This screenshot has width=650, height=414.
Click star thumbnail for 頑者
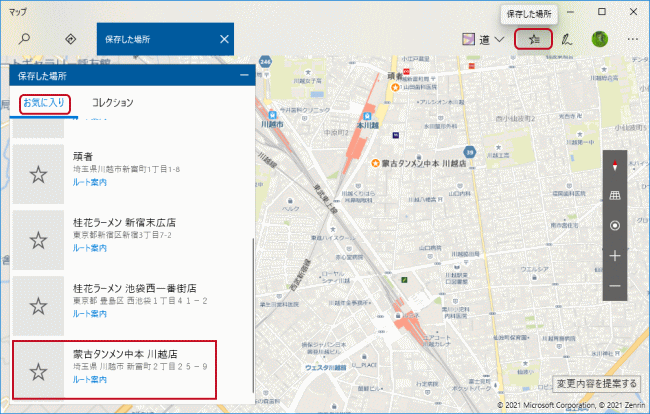point(38,174)
